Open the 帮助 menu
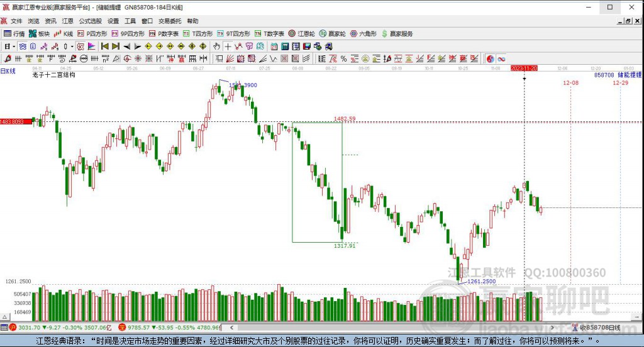644x347 pixels. (192, 21)
